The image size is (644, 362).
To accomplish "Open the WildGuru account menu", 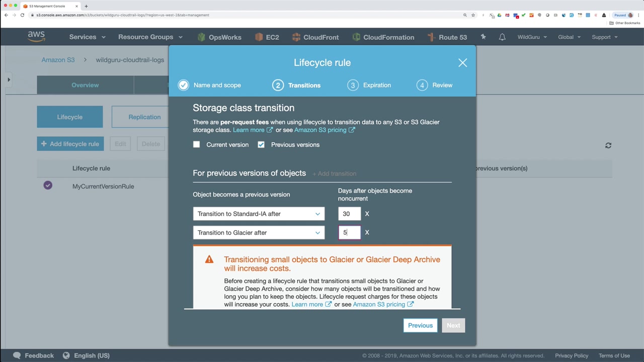I will [532, 37].
